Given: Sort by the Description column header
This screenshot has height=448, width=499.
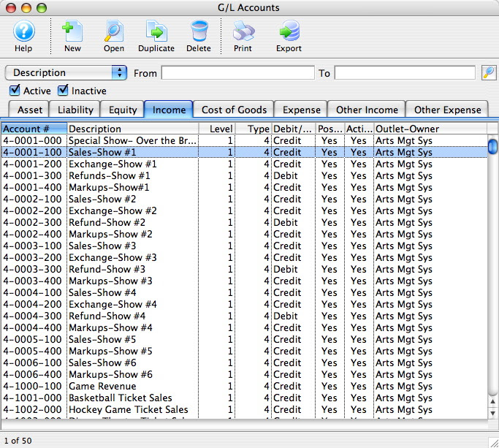Looking at the screenshot, I should coord(133,129).
